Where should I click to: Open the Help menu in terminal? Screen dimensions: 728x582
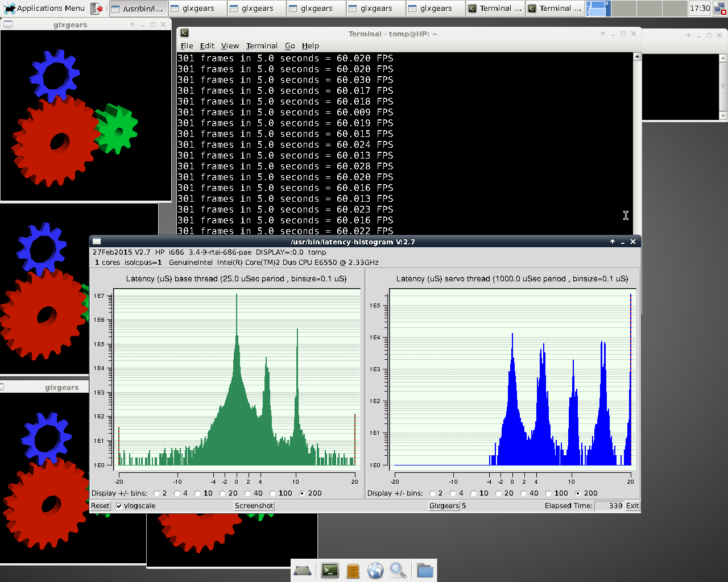310,45
